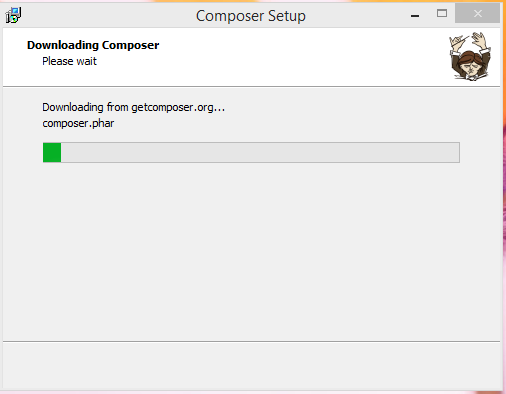
Task: Click the composer.phar file name label
Action: 78,123
